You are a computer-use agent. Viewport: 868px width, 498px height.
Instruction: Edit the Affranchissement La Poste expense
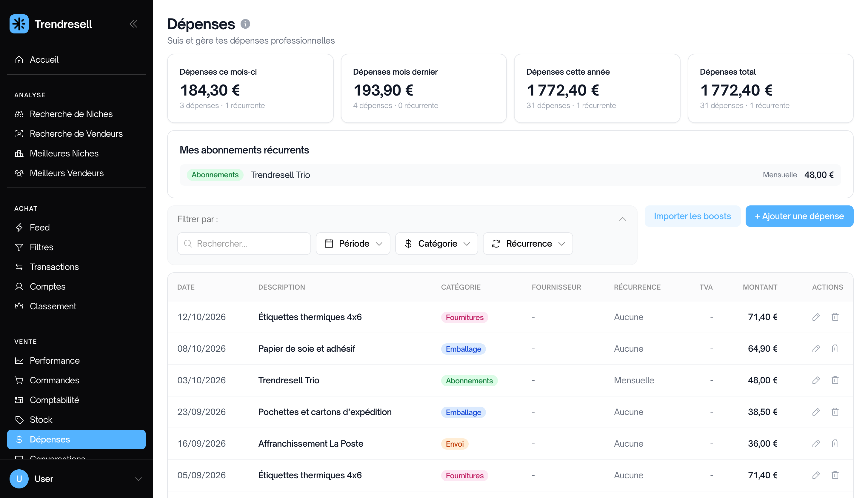[x=816, y=444]
